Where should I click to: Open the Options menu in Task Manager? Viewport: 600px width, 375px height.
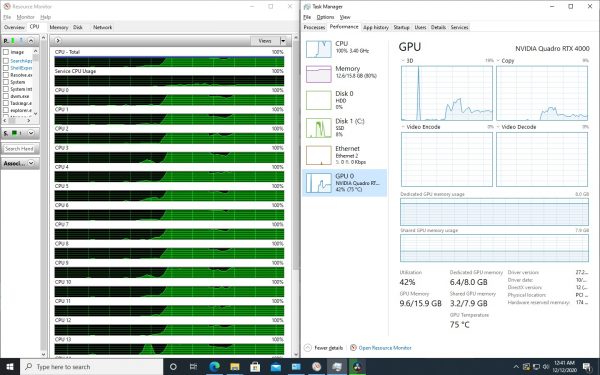[325, 17]
